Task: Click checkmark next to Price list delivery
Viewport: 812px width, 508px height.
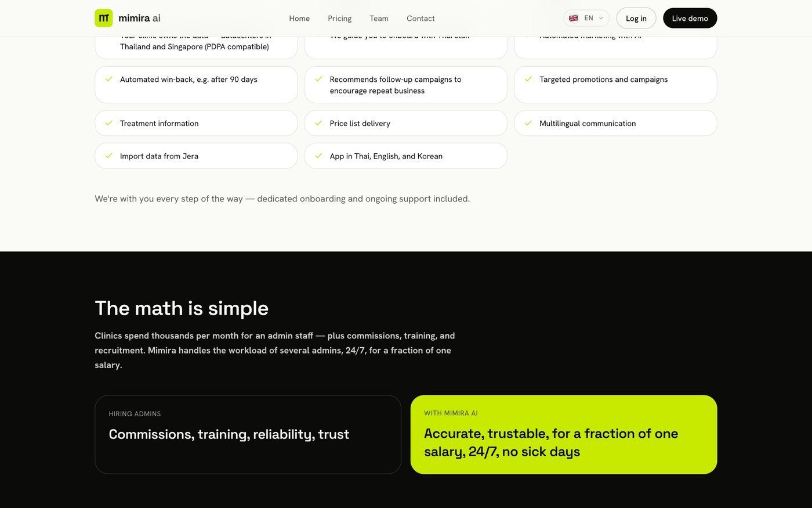Action: point(318,123)
